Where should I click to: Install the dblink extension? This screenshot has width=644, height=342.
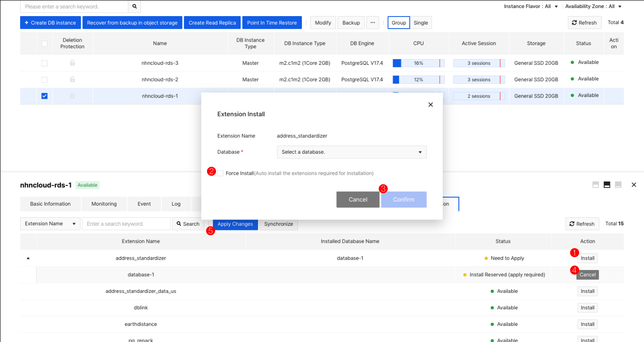pyautogui.click(x=587, y=308)
